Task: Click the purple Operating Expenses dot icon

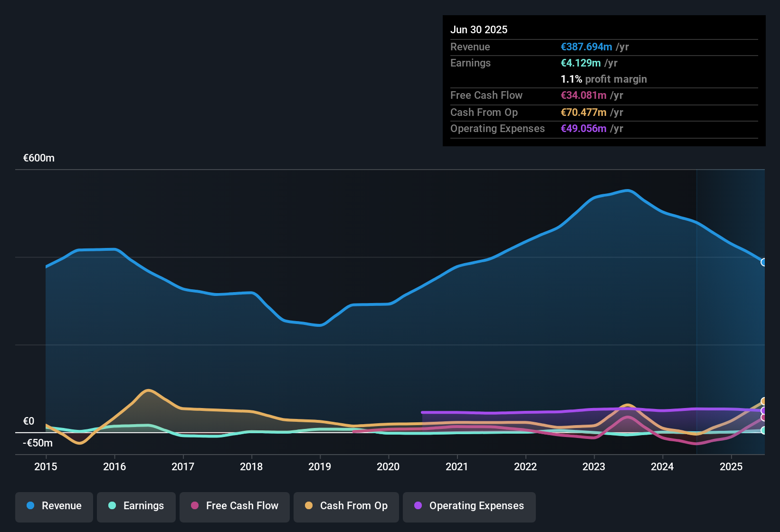Action: (x=418, y=506)
